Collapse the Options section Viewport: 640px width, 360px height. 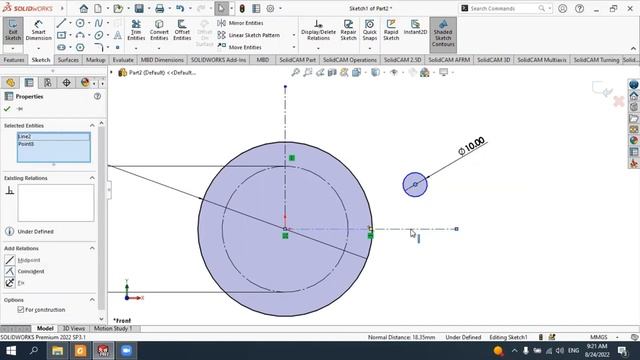tap(92, 300)
